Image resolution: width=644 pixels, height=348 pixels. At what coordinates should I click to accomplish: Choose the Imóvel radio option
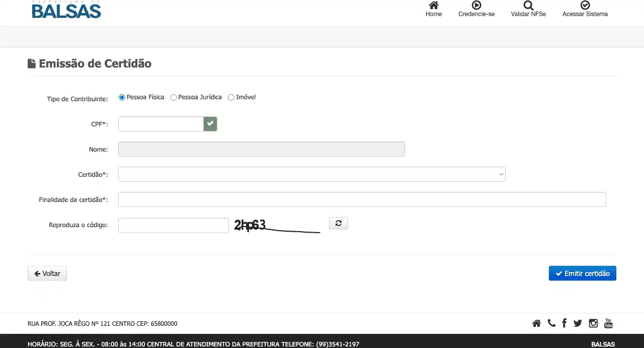(x=231, y=97)
